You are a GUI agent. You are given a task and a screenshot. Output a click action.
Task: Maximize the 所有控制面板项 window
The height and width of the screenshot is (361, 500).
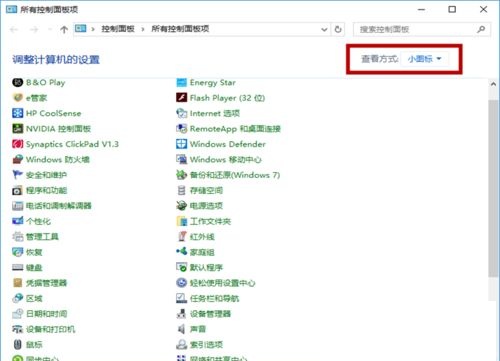tap(452, 9)
